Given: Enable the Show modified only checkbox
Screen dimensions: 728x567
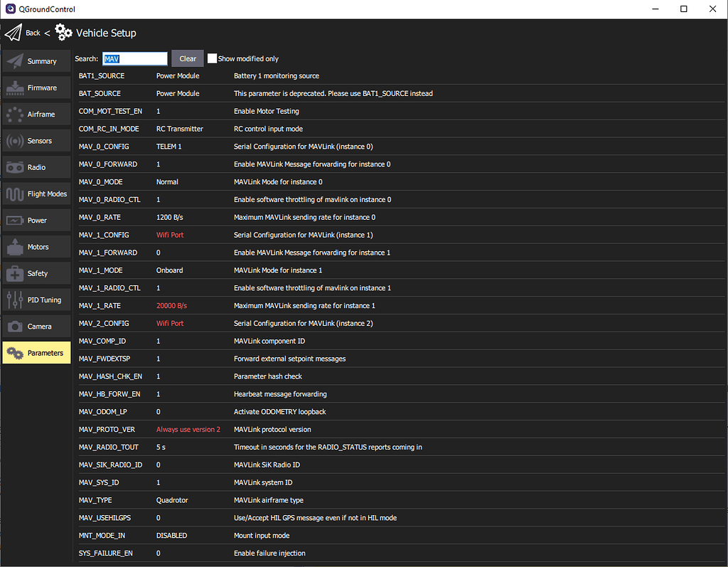Looking at the screenshot, I should pyautogui.click(x=211, y=58).
